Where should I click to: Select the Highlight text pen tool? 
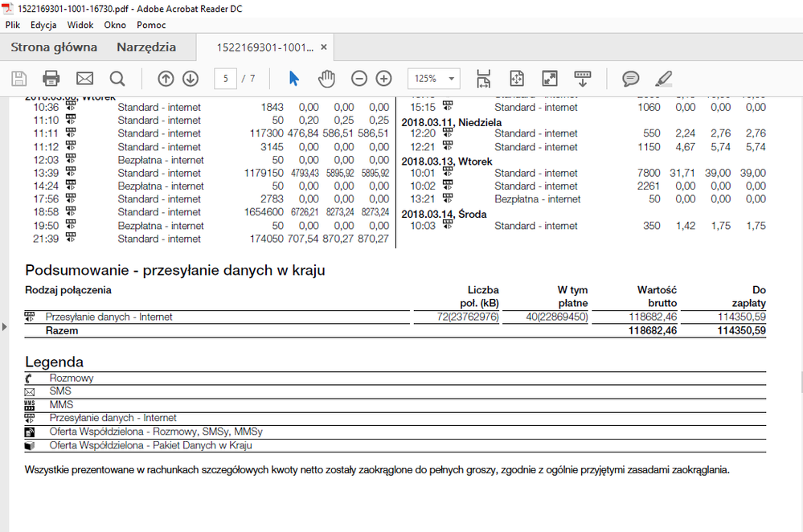coord(663,78)
